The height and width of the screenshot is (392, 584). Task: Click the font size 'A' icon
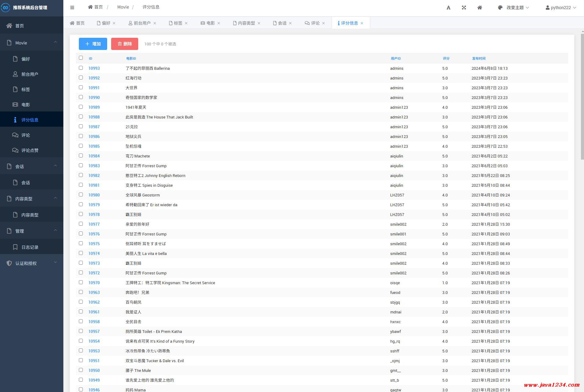448,8
